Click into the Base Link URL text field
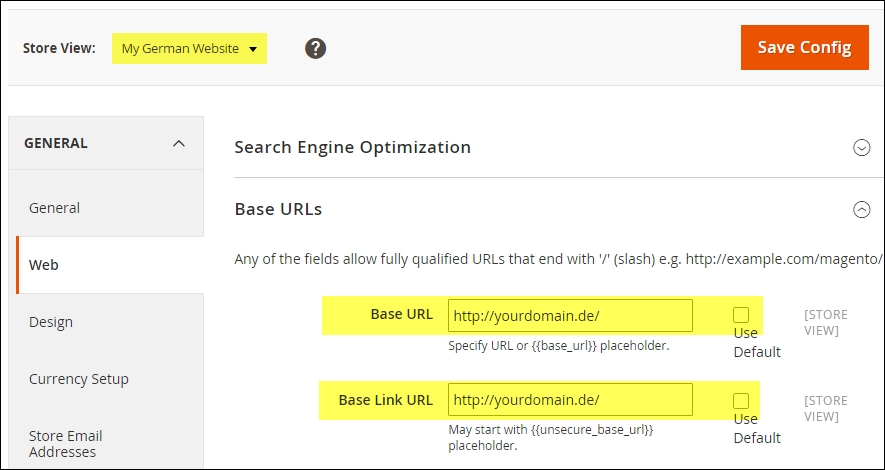The image size is (885, 470). 570,401
